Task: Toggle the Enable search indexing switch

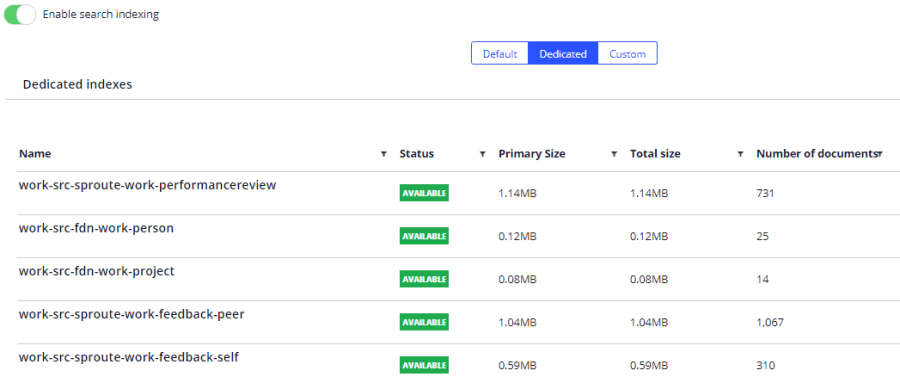Action: point(20,15)
